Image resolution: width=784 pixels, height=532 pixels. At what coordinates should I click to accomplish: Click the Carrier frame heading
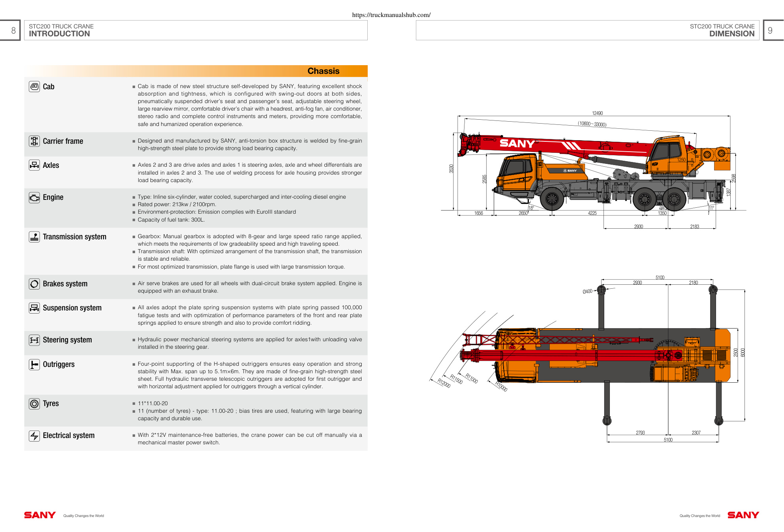(63, 141)
